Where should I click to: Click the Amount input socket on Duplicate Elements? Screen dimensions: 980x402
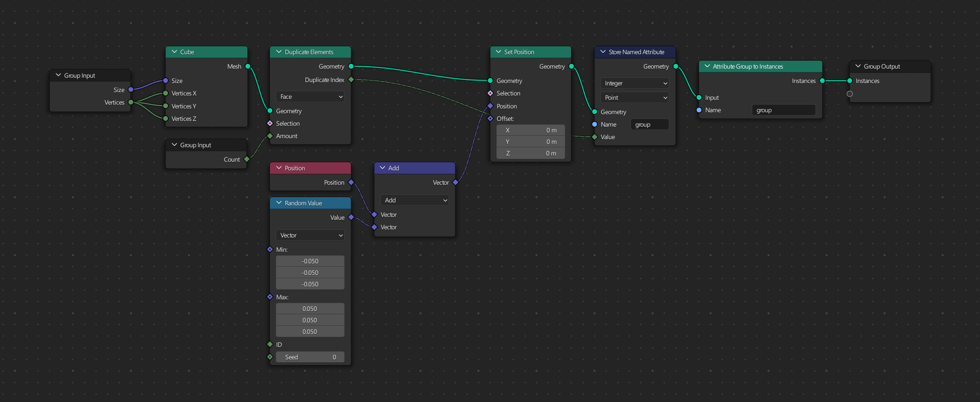coord(270,136)
